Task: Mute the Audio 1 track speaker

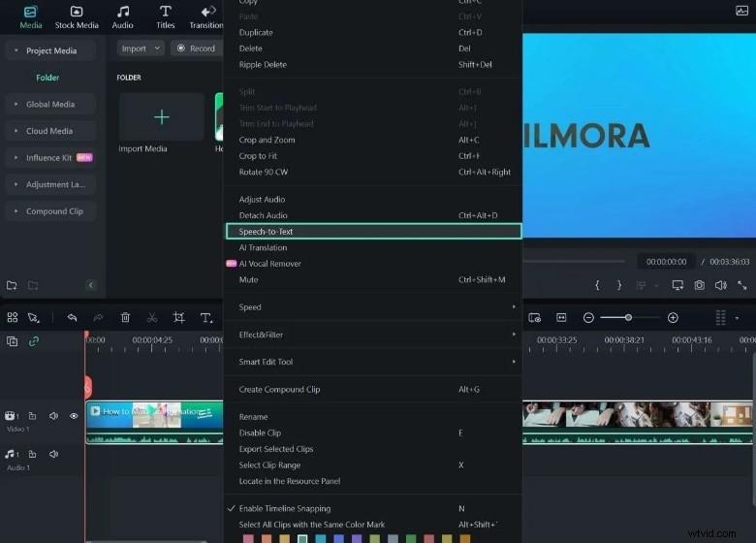Action: point(54,454)
